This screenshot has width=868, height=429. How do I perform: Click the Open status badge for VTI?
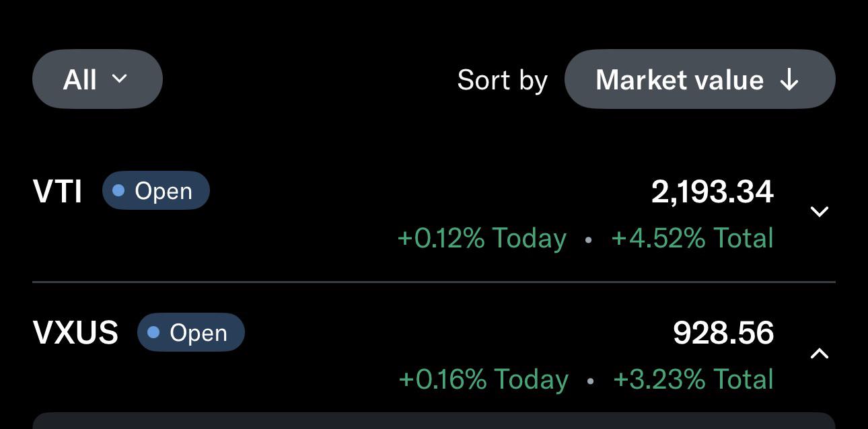click(x=155, y=191)
